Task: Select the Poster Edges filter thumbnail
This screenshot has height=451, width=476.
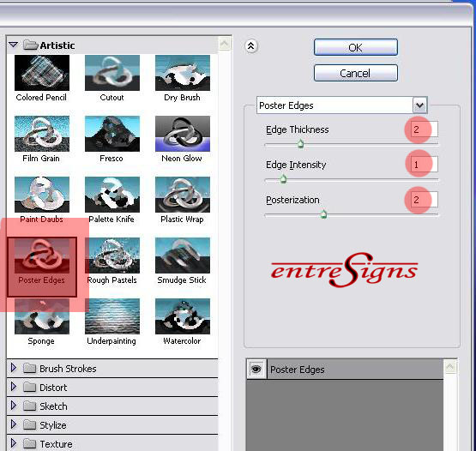Action: [x=42, y=256]
